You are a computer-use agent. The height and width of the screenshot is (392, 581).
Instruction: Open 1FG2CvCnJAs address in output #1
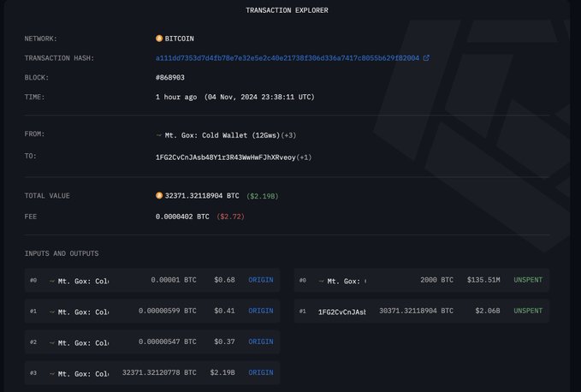point(342,312)
